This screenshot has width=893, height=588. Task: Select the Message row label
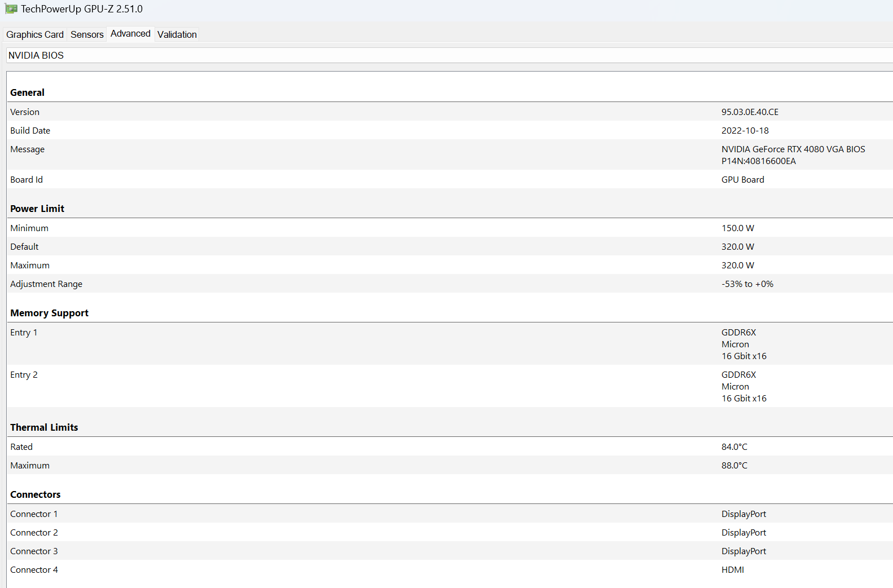tap(27, 149)
